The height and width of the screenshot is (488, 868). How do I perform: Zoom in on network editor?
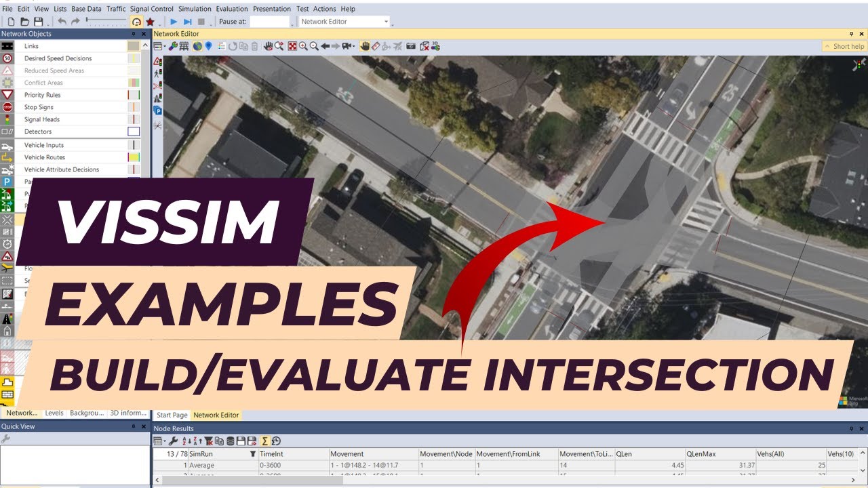pyautogui.click(x=303, y=46)
